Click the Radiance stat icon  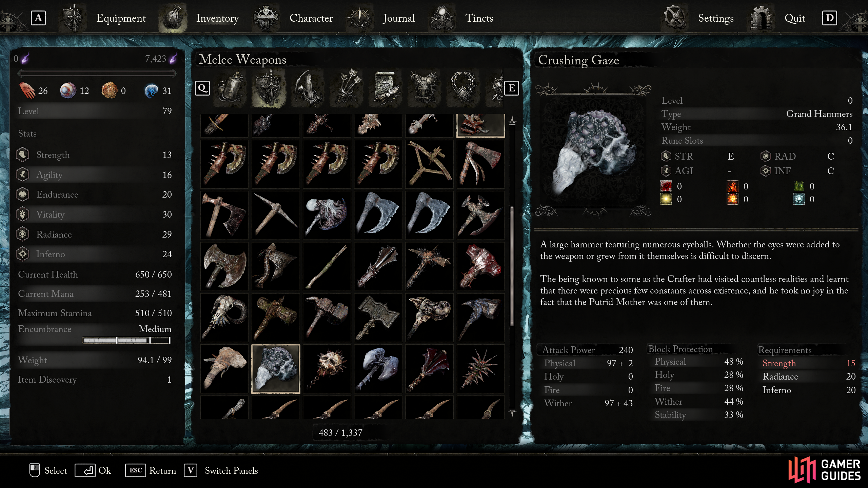pos(22,234)
